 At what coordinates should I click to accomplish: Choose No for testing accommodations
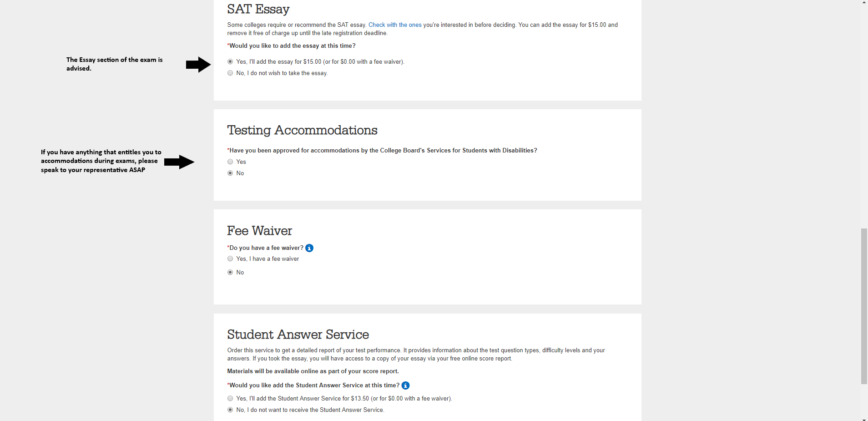point(230,173)
